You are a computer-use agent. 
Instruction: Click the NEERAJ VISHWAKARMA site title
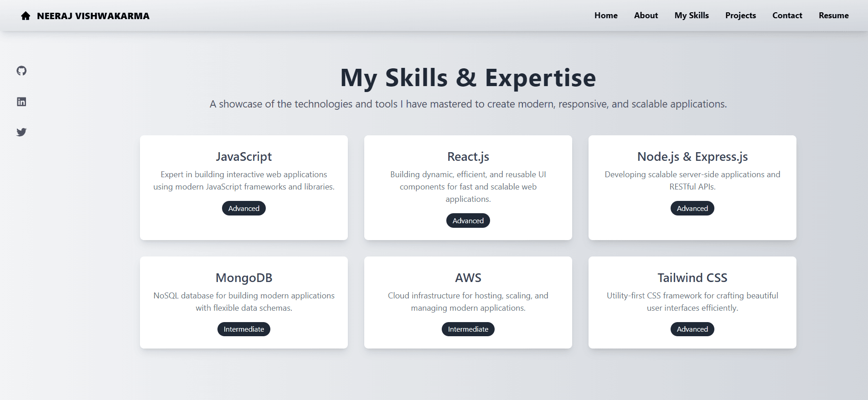(93, 16)
